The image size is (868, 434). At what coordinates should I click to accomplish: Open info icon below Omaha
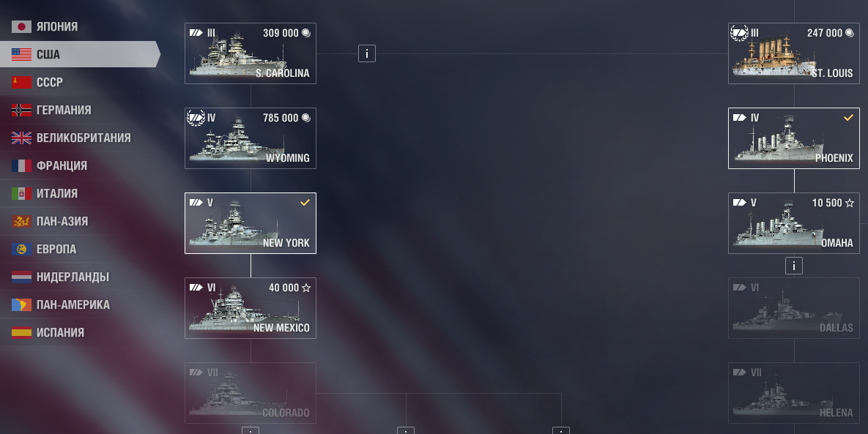(x=794, y=266)
